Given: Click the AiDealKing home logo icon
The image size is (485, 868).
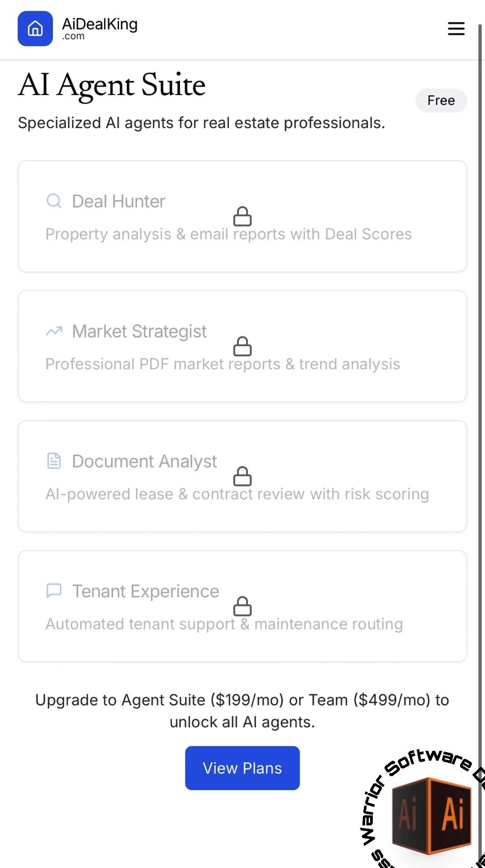Looking at the screenshot, I should click(35, 29).
